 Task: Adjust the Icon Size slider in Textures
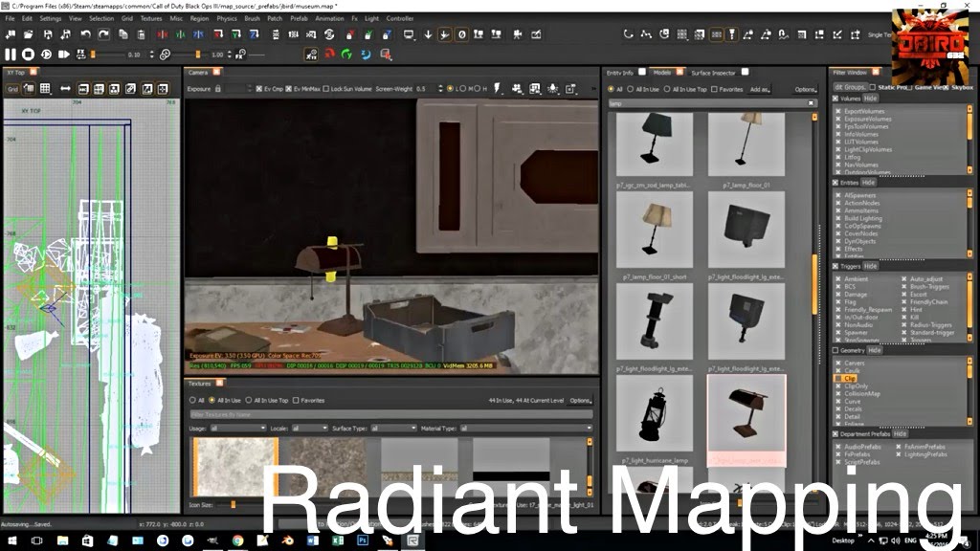234,505
